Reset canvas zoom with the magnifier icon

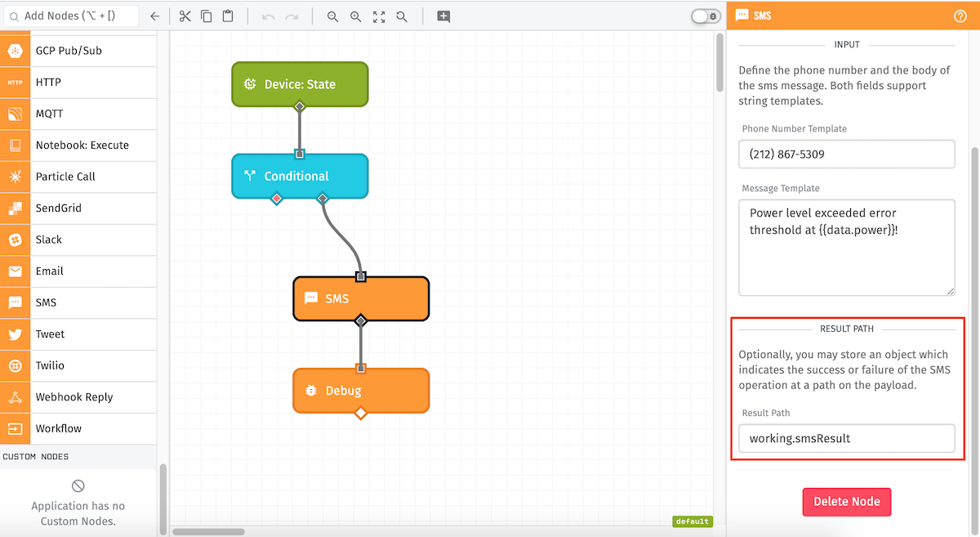coord(402,16)
